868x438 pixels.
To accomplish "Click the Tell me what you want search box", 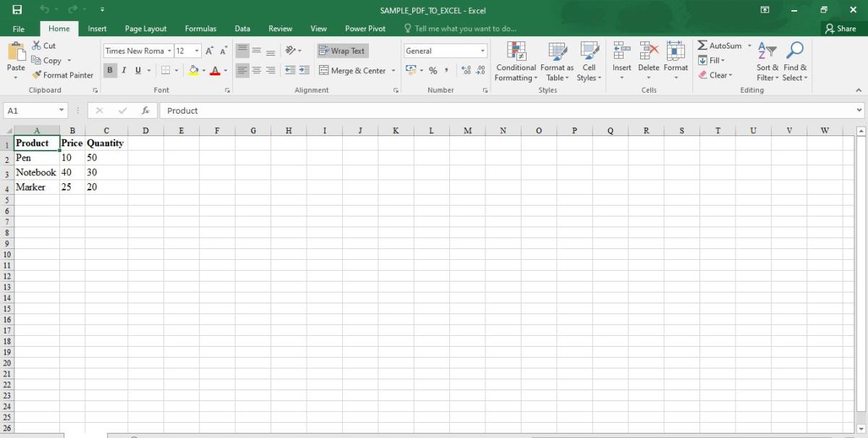I will coord(465,29).
